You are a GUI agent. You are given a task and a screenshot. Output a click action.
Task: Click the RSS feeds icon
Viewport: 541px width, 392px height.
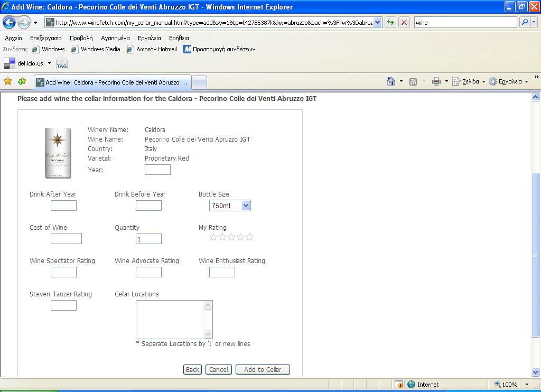[413, 82]
